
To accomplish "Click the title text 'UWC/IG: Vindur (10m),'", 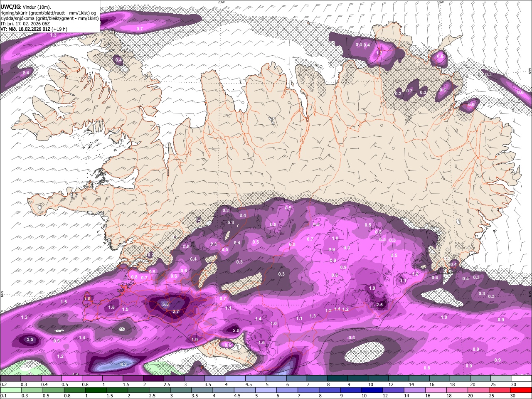I will (25, 7).
